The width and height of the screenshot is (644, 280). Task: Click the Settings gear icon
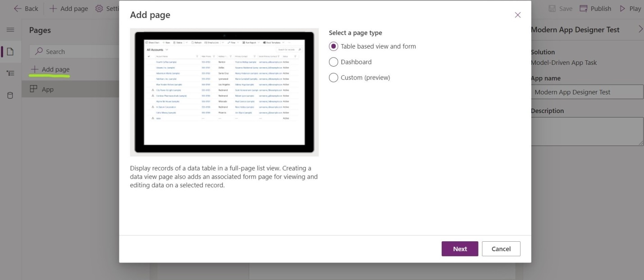click(99, 9)
